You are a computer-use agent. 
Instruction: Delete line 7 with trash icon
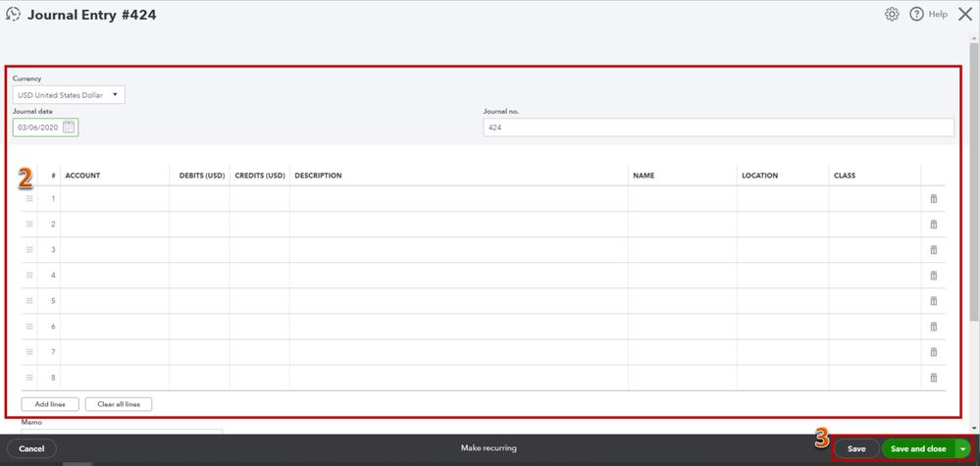(x=934, y=352)
